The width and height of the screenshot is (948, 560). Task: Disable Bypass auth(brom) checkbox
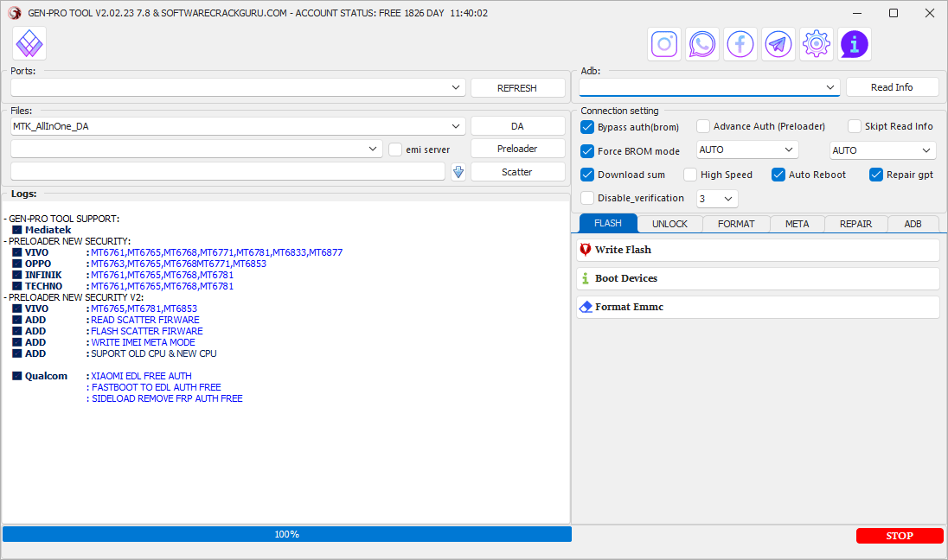588,127
